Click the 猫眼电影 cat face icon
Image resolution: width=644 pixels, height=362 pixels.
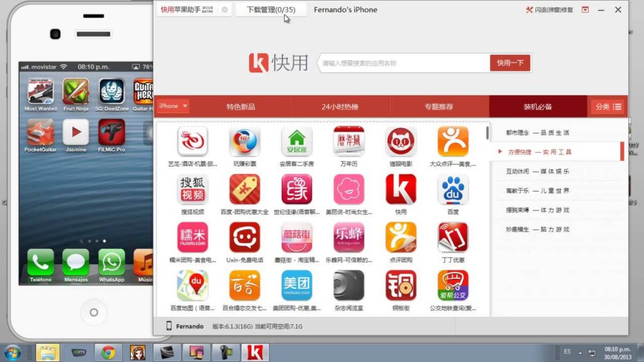click(x=401, y=141)
